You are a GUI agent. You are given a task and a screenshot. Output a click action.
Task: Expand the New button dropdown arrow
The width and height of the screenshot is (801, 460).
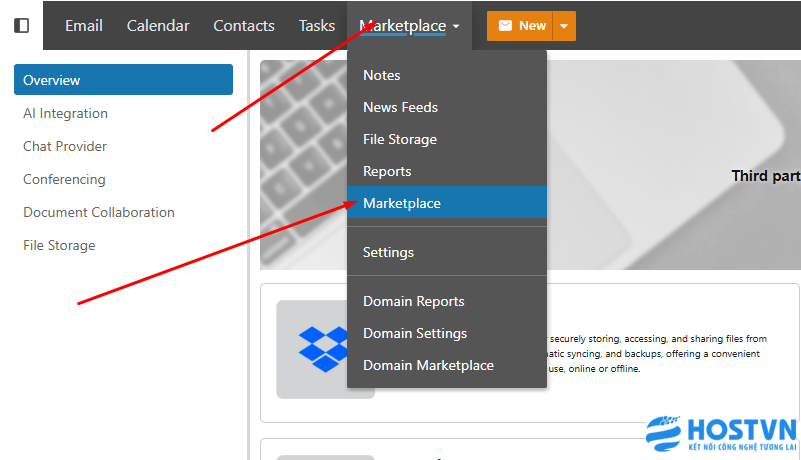564,26
